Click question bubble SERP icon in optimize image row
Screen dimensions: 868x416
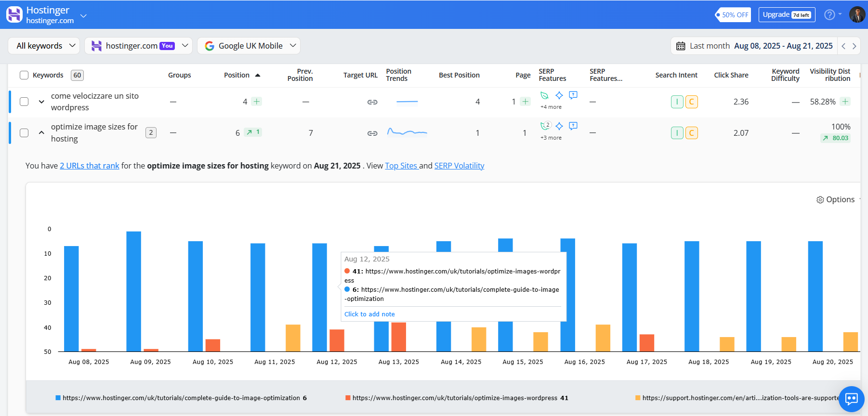coord(573,126)
